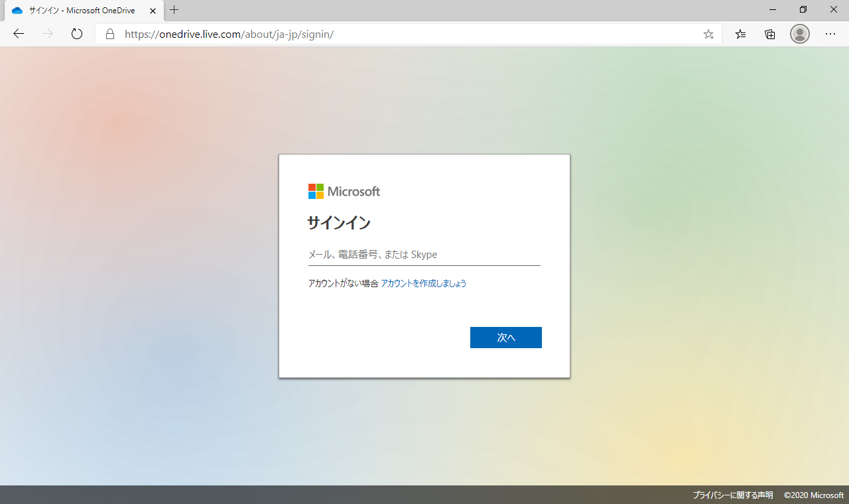849x504 pixels.
Task: Click the OneDrive cloud icon on the tab
Action: coord(17,11)
